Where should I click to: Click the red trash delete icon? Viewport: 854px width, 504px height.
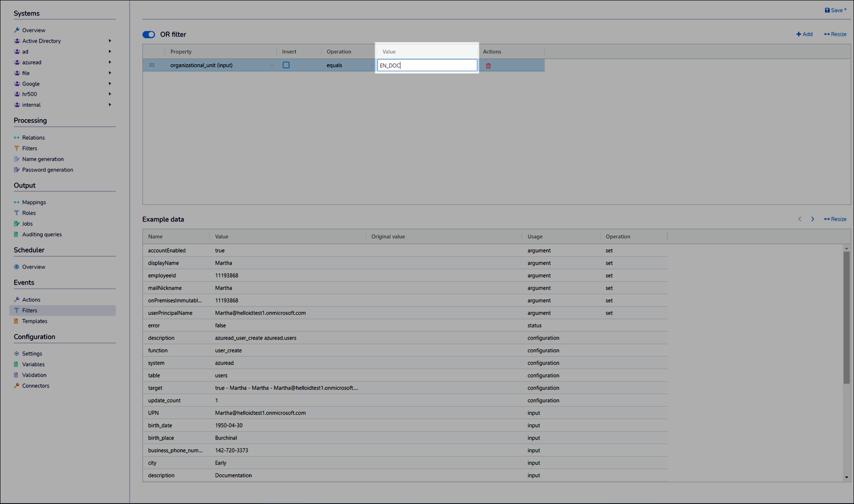pyautogui.click(x=488, y=66)
